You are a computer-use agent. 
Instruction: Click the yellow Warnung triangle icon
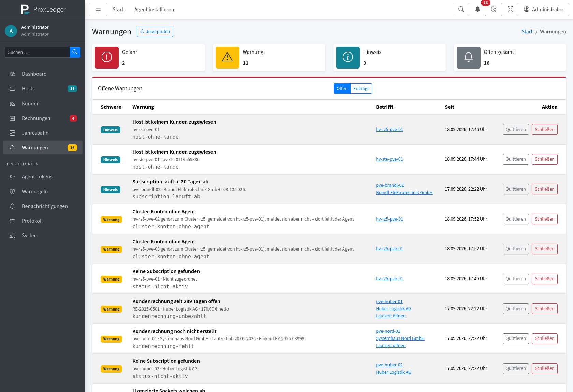227,58
